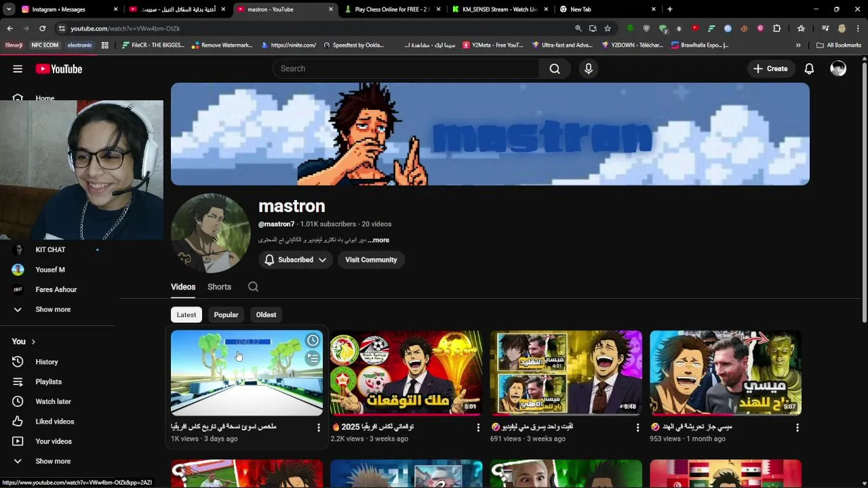This screenshot has width=868, height=488.
Task: Click the browser address bar URL
Action: click(x=125, y=28)
